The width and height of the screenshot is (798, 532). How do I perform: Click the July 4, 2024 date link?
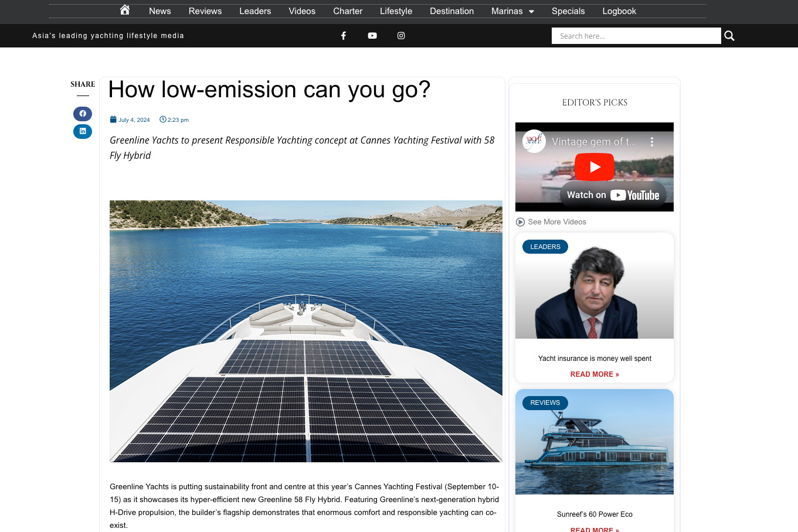coord(134,120)
